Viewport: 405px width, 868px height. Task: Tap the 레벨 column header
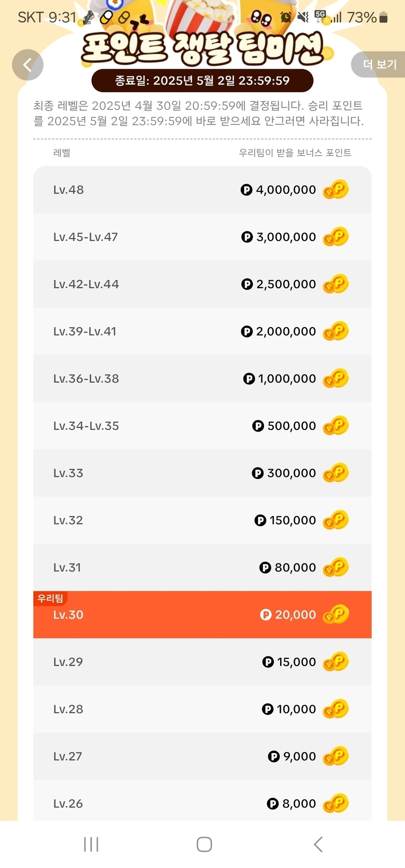(61, 153)
